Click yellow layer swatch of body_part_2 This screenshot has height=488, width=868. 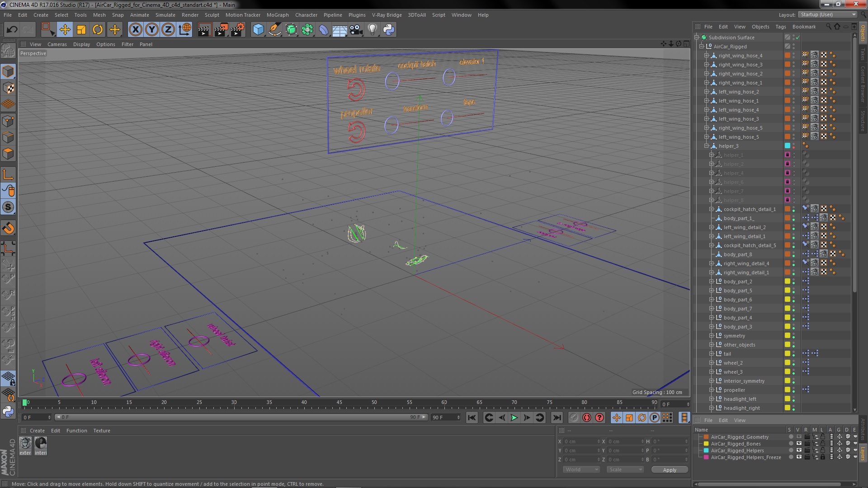788,282
